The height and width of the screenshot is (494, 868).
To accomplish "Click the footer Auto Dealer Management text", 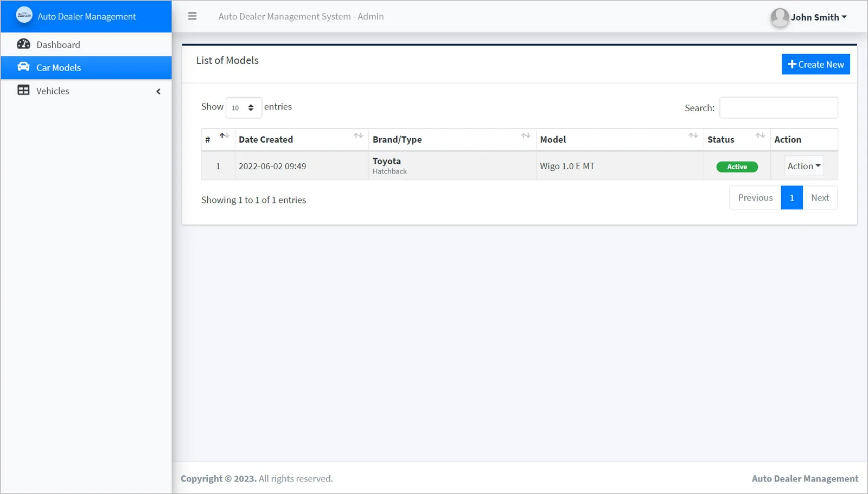I will click(x=805, y=478).
